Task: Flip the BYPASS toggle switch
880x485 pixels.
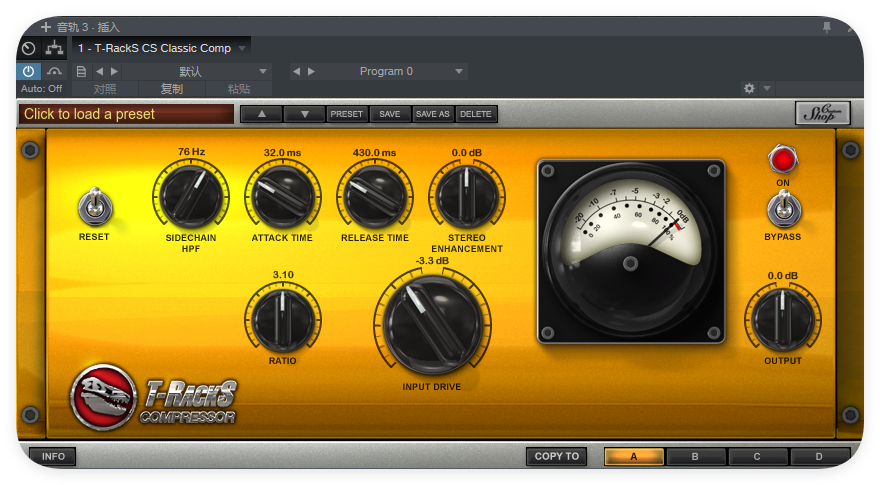Action: click(x=783, y=207)
